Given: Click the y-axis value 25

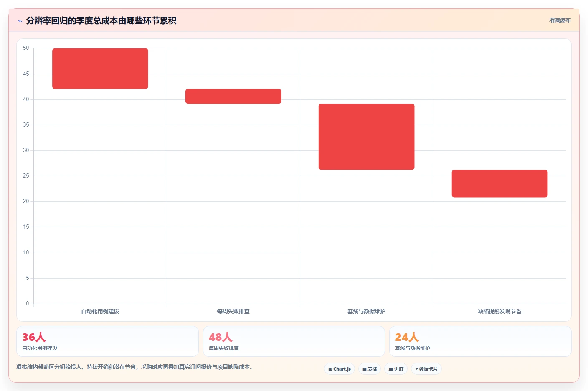Looking at the screenshot, I should click(x=26, y=176).
